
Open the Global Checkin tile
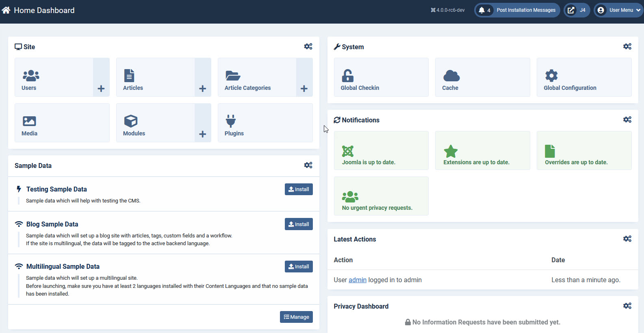(381, 77)
